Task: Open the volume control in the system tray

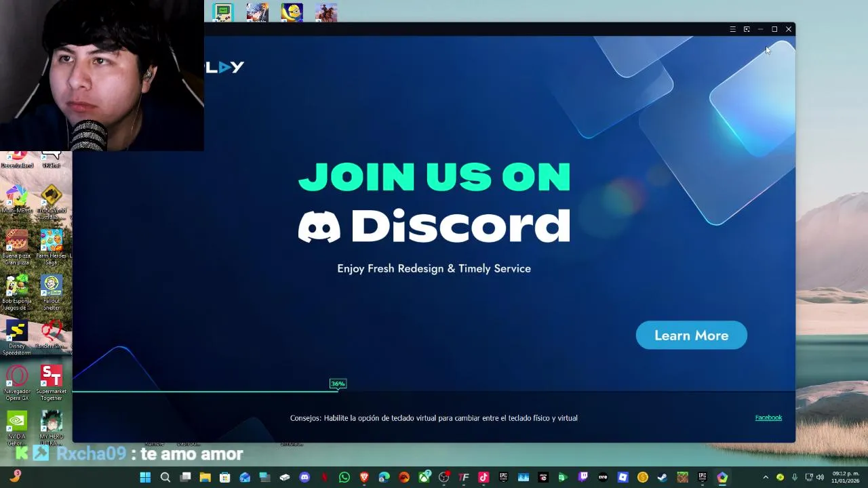Action: (820, 477)
